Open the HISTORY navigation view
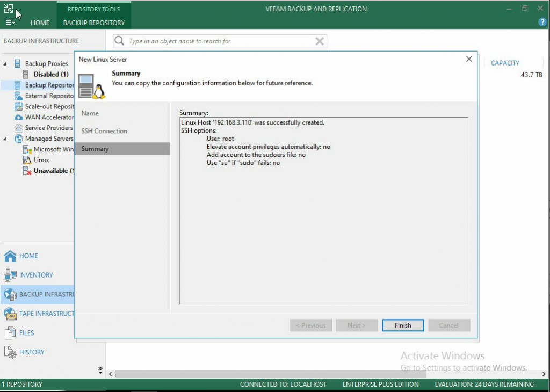The height and width of the screenshot is (392, 550). pyautogui.click(x=32, y=352)
